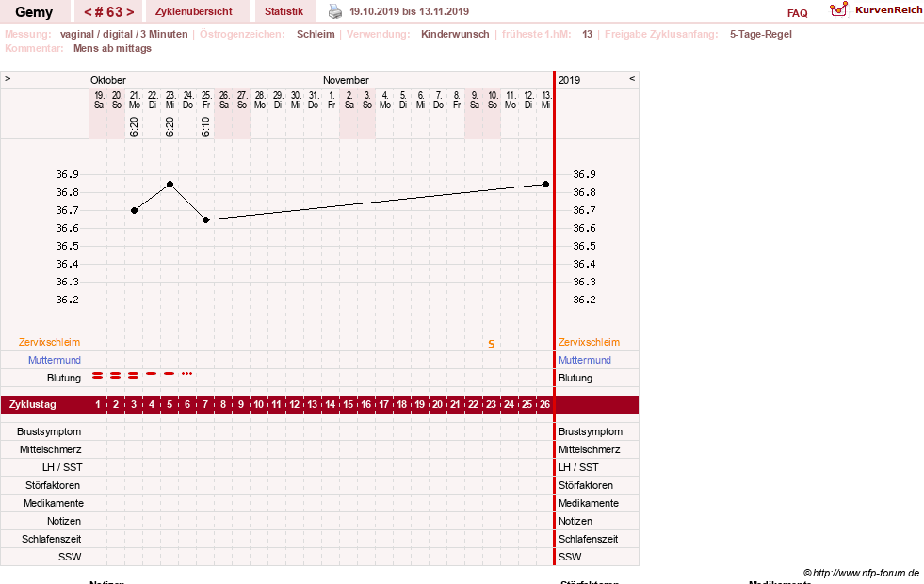Click the right Brustsymptom row label
This screenshot has height=584, width=924.
pyautogui.click(x=591, y=432)
